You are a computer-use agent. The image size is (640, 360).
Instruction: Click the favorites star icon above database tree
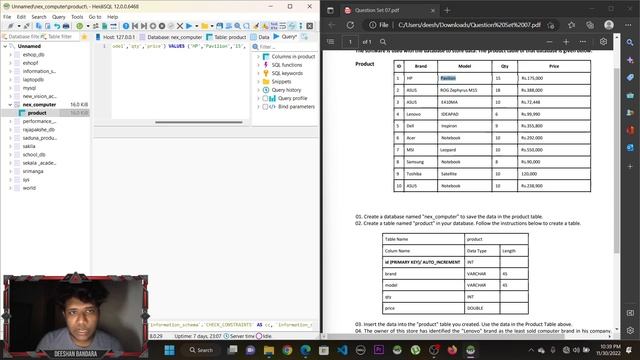tap(84, 37)
